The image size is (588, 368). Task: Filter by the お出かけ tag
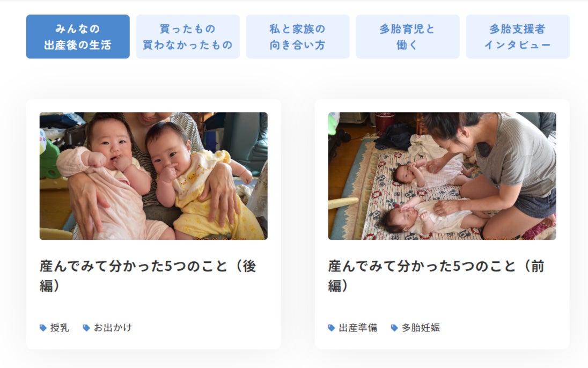tap(113, 327)
